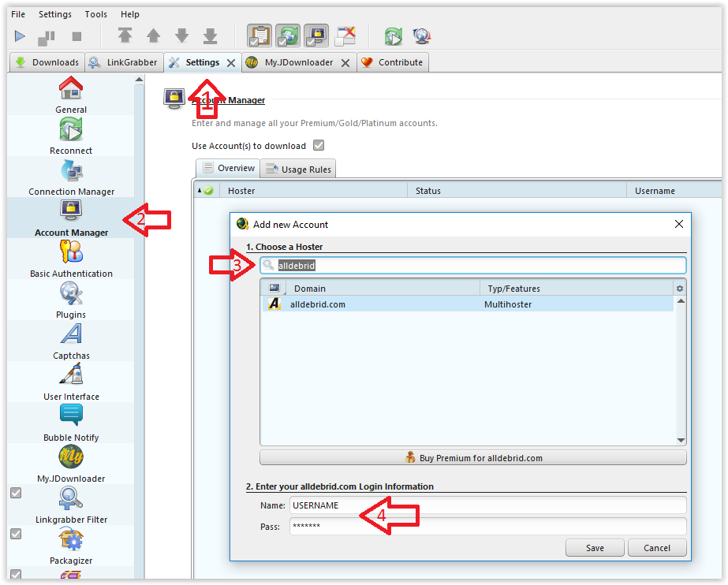This screenshot has height=585, width=728.
Task: Sort hoster list by Typ/Features column
Action: [577, 289]
